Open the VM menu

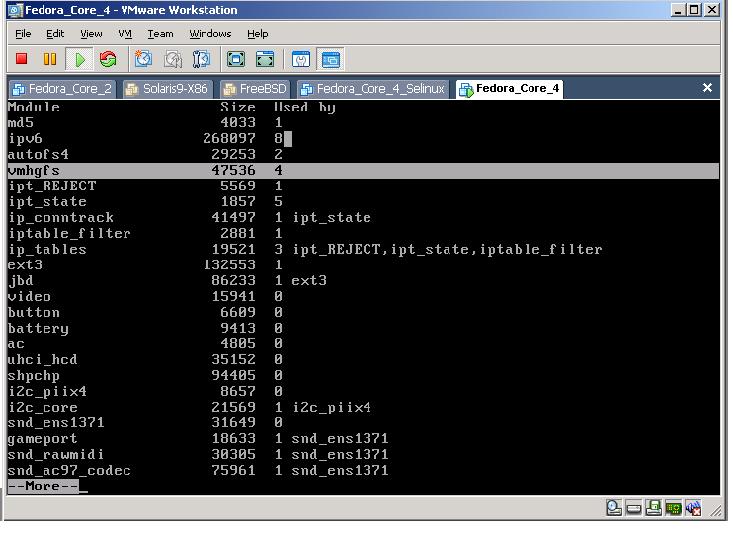pos(125,34)
